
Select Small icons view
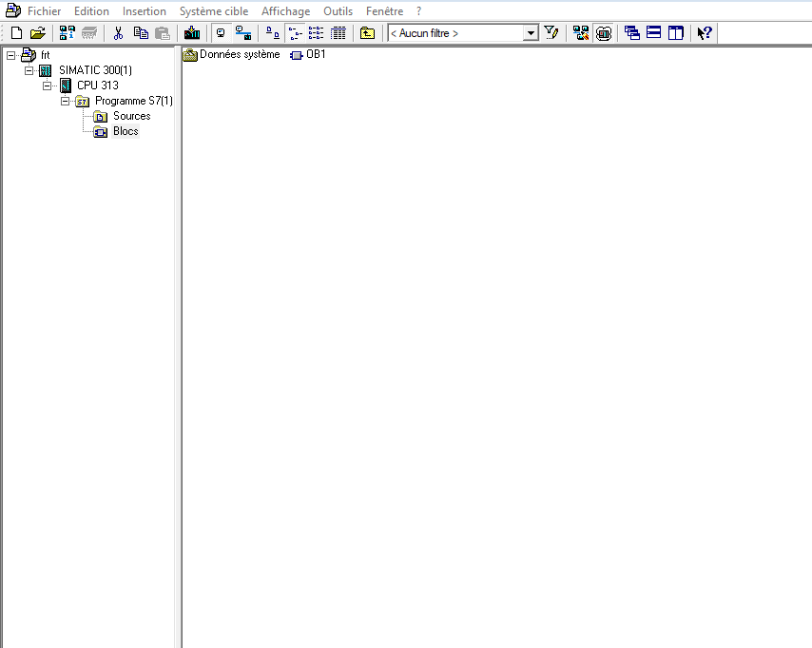[295, 33]
